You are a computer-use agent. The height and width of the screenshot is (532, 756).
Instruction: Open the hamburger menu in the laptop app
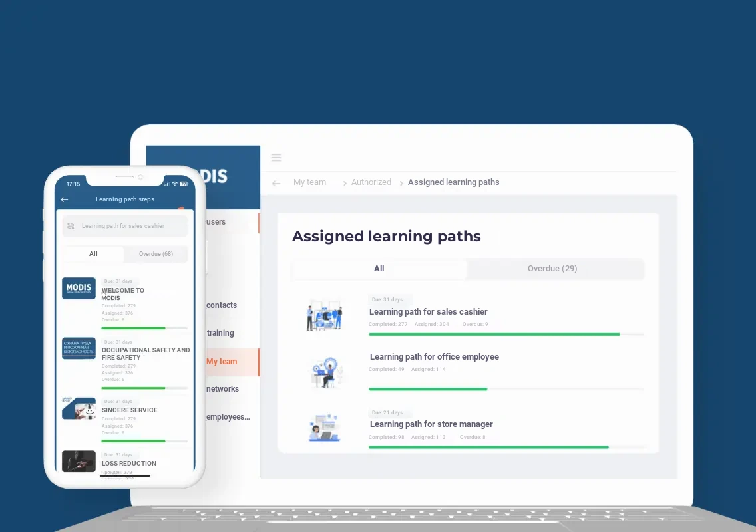(276, 158)
